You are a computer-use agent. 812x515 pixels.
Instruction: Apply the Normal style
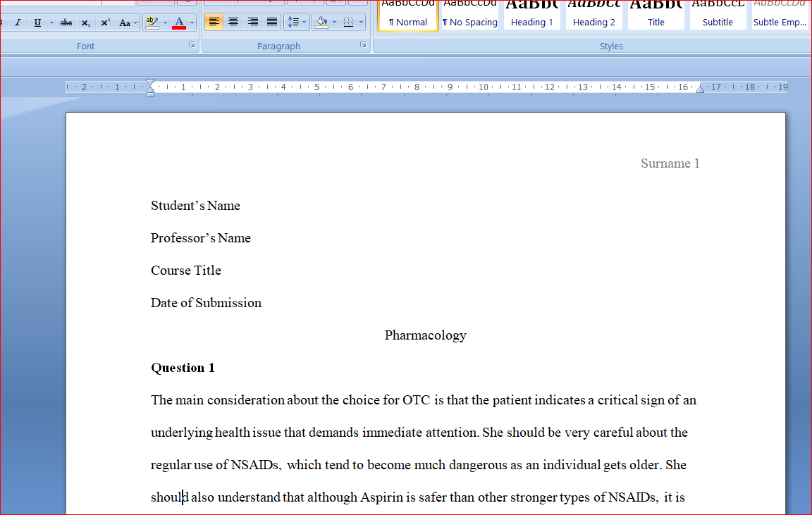tap(408, 15)
